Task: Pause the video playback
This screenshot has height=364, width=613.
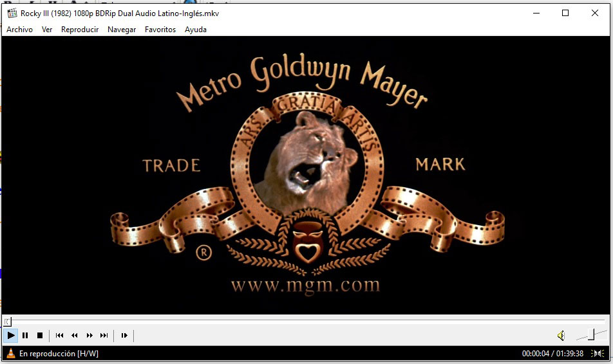Action: tap(25, 335)
